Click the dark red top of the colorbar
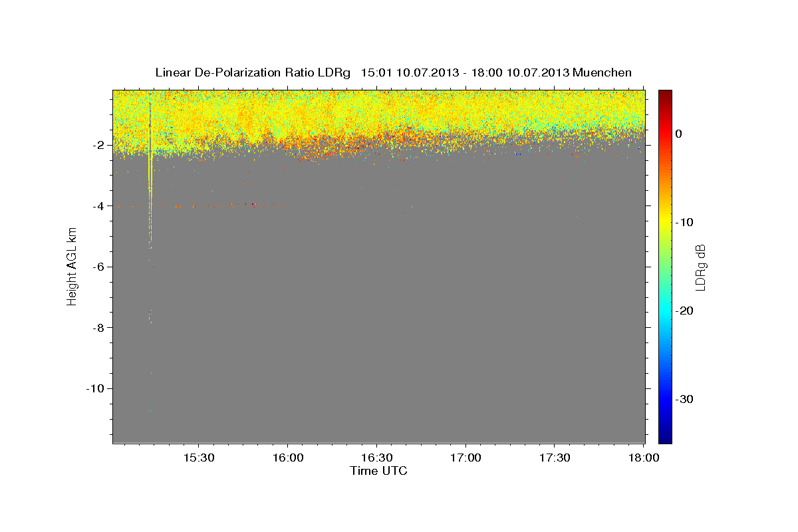 (x=665, y=95)
